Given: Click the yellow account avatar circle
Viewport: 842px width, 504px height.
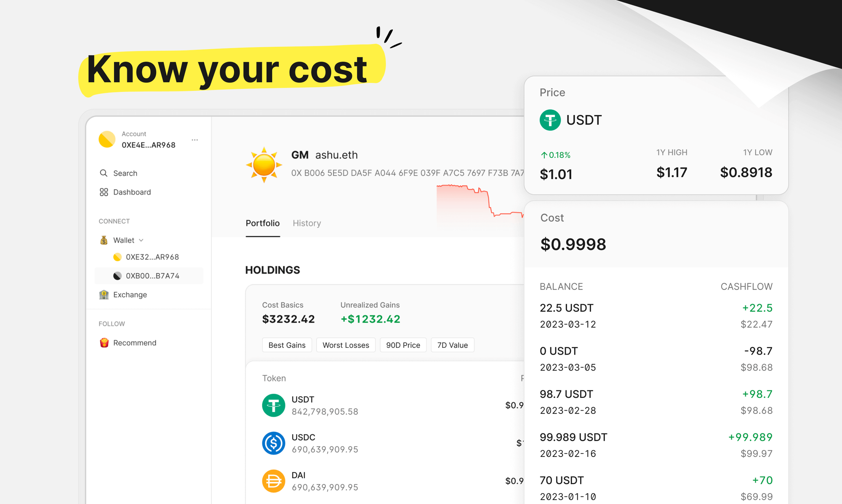Looking at the screenshot, I should (107, 139).
